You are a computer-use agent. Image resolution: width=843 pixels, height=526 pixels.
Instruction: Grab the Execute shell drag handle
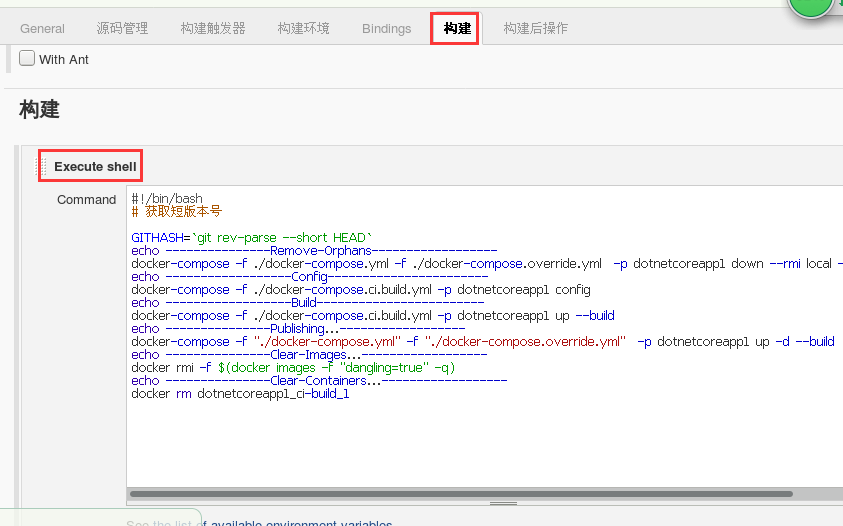41,167
